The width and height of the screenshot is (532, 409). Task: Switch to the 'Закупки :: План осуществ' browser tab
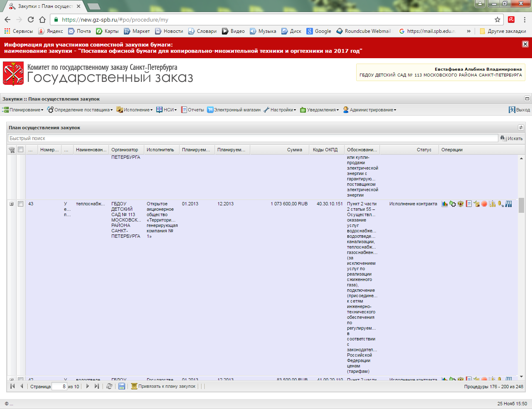click(x=44, y=6)
